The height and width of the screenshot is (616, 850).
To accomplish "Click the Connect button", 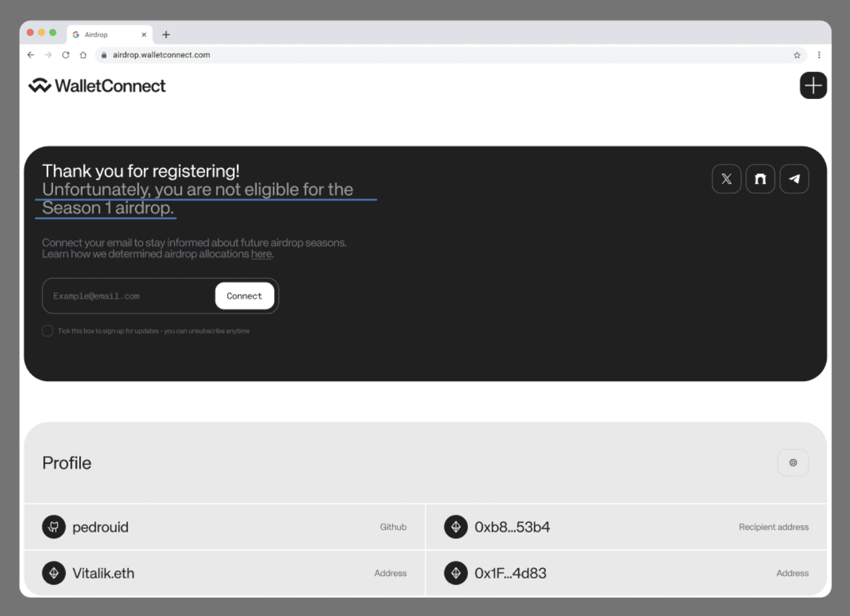I will [x=244, y=296].
